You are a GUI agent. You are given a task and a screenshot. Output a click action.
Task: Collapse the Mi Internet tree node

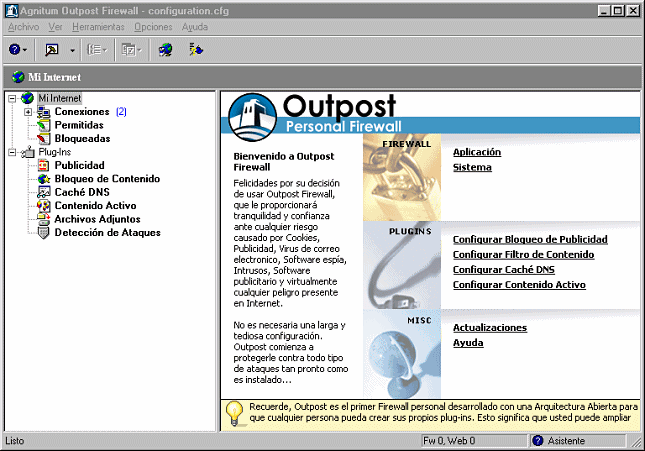pyautogui.click(x=11, y=98)
